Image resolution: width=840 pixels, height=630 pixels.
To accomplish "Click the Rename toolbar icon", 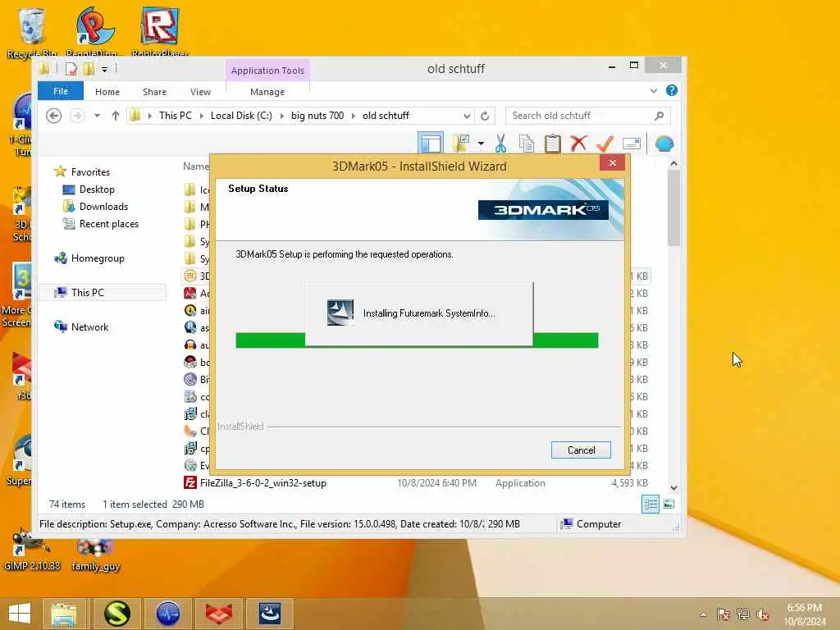I will [632, 143].
